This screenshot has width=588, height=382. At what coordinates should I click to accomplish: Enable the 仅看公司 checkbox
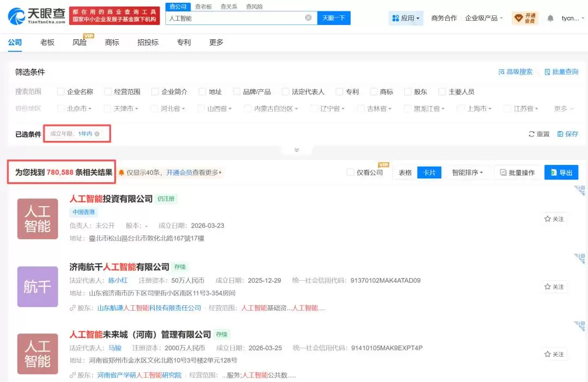click(x=350, y=172)
